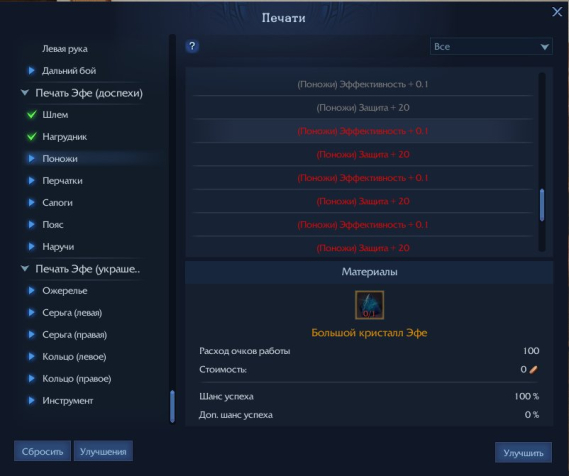
Task: Select the Инструмент entry
Action: (67, 401)
